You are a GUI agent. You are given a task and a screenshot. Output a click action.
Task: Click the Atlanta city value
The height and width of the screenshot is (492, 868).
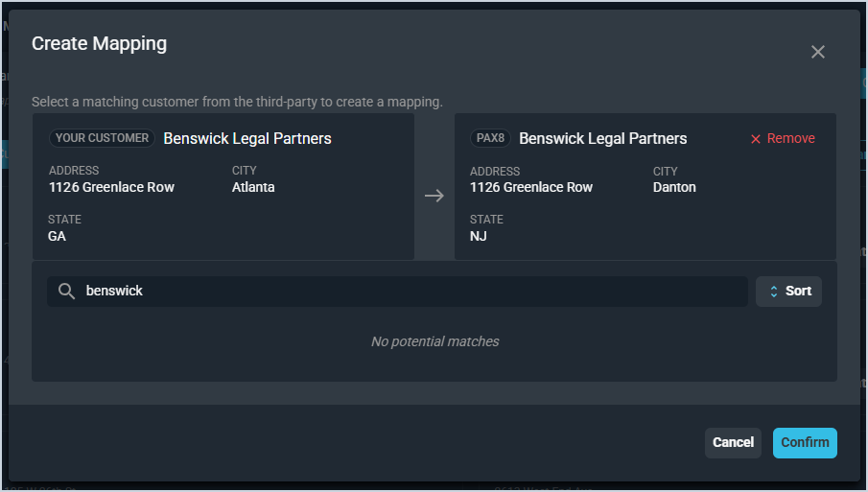253,187
